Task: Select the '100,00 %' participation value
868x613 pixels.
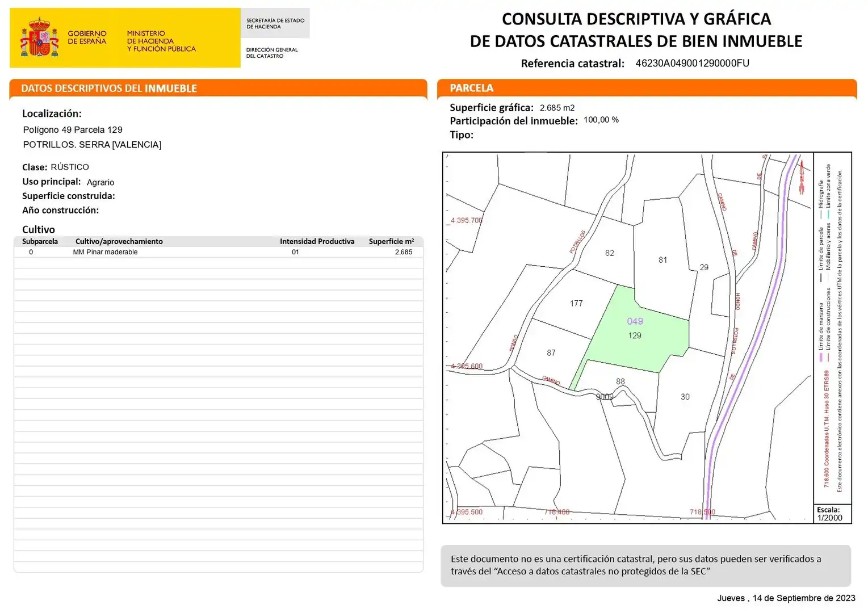Action: coord(601,120)
